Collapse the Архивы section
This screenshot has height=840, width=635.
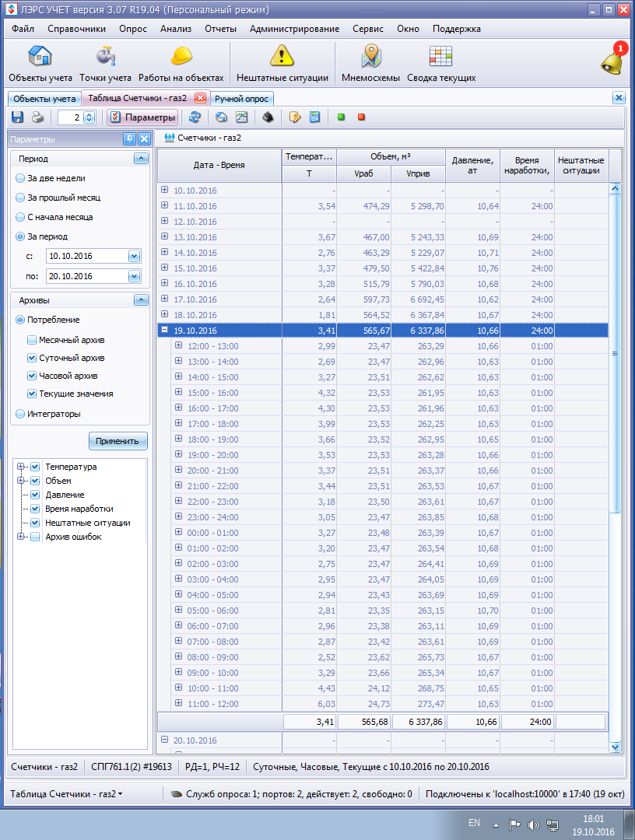141,300
